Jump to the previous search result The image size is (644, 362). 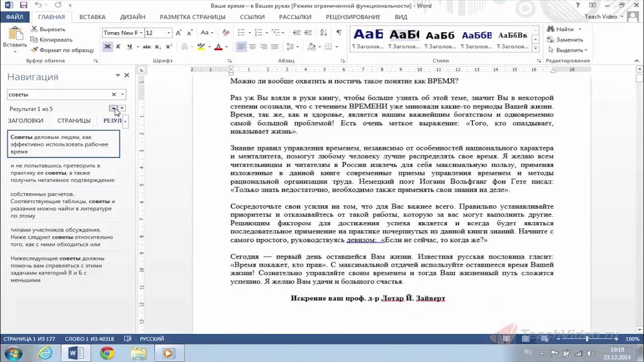pyautogui.click(x=114, y=109)
